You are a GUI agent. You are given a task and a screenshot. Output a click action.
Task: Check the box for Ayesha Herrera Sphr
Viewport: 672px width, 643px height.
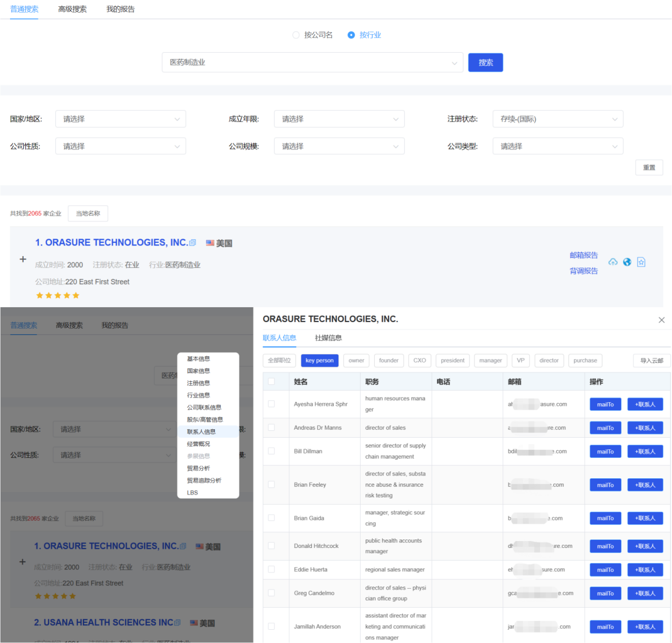[271, 404]
